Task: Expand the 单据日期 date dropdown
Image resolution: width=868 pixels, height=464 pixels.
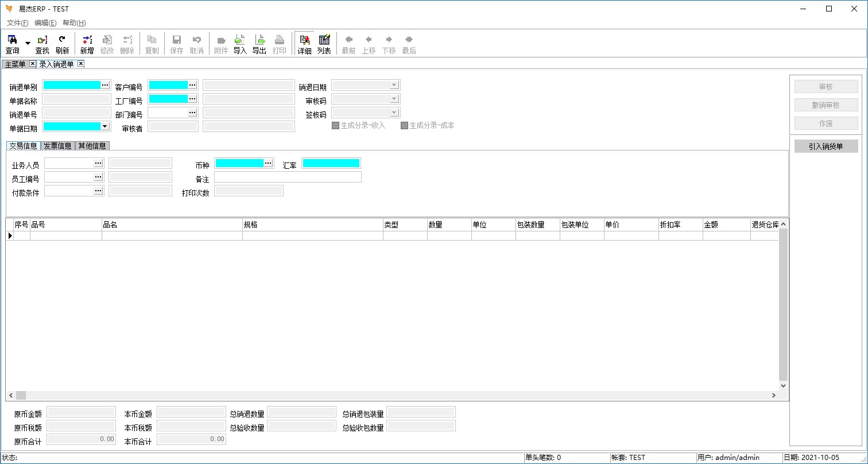Action: pyautogui.click(x=104, y=126)
